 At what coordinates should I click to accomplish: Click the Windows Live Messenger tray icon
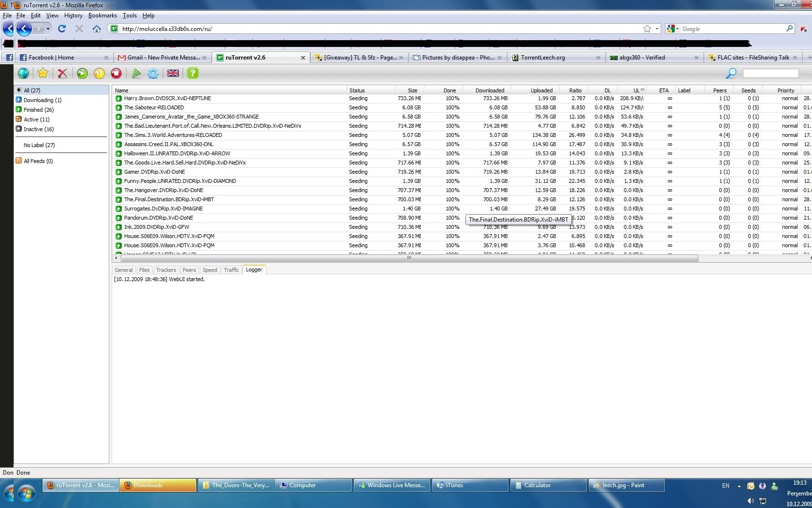click(774, 486)
